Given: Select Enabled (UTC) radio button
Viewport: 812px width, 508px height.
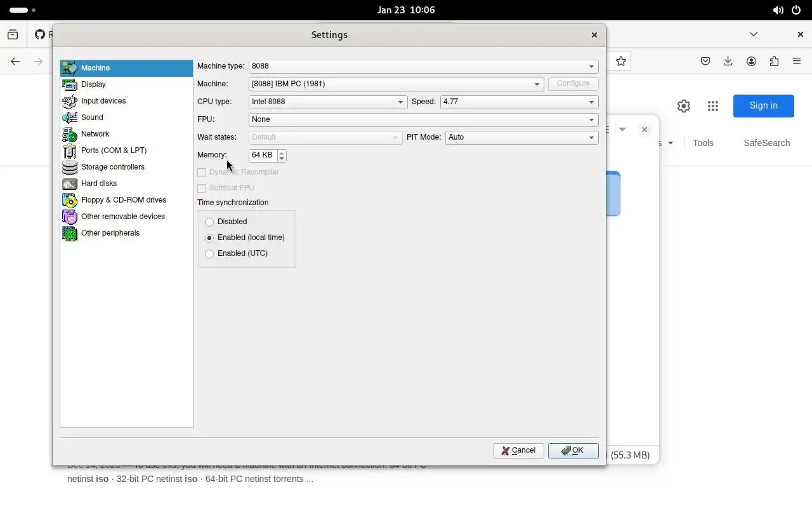Looking at the screenshot, I should (x=209, y=254).
